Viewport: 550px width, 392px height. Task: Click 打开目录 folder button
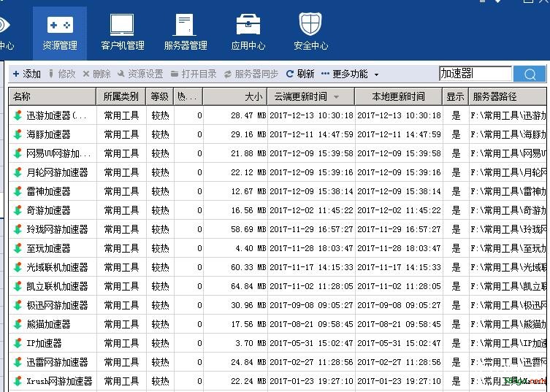pos(194,74)
